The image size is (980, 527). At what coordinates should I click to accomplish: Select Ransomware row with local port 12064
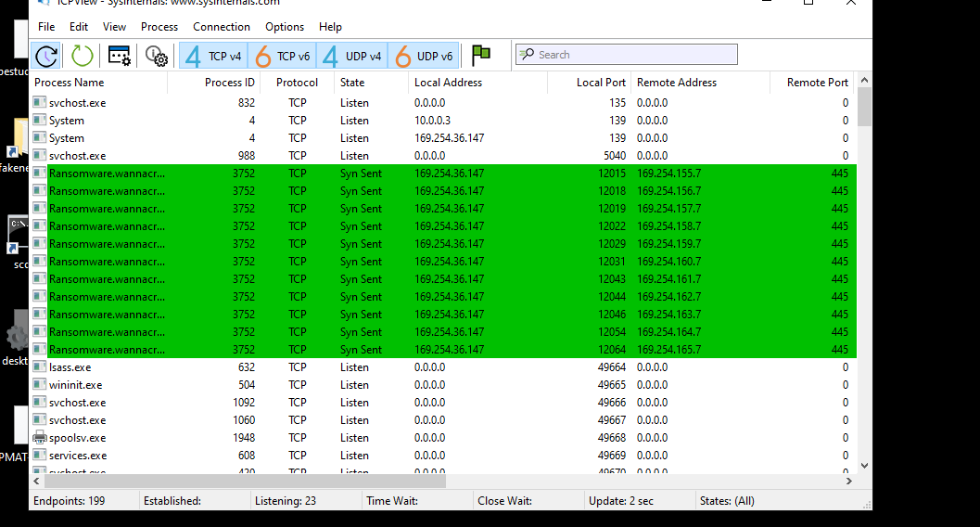coord(443,350)
